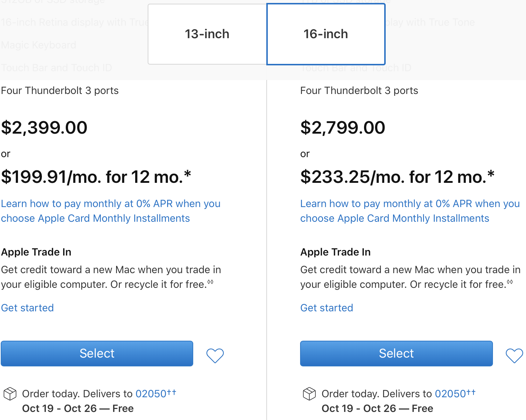Open diamond footnote after left 'recycle it for free'
Screen dimensions: 526x420
pos(210,282)
